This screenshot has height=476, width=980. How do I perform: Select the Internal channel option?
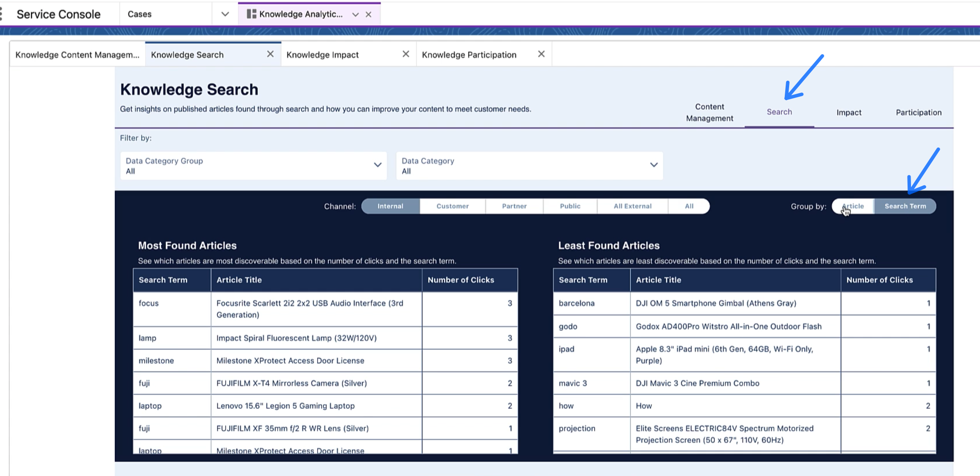(390, 206)
